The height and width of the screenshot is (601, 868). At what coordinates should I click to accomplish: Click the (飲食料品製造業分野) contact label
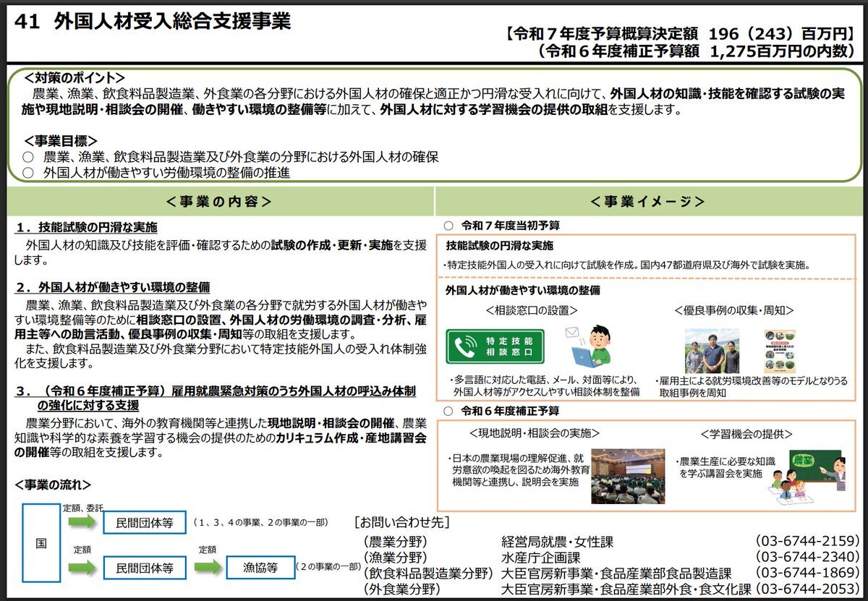(427, 574)
